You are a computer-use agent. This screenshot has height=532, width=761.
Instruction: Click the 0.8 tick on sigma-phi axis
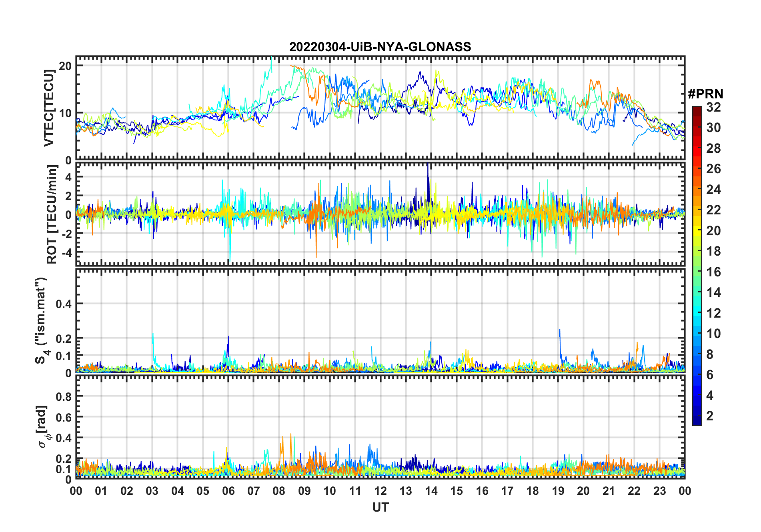pos(64,396)
